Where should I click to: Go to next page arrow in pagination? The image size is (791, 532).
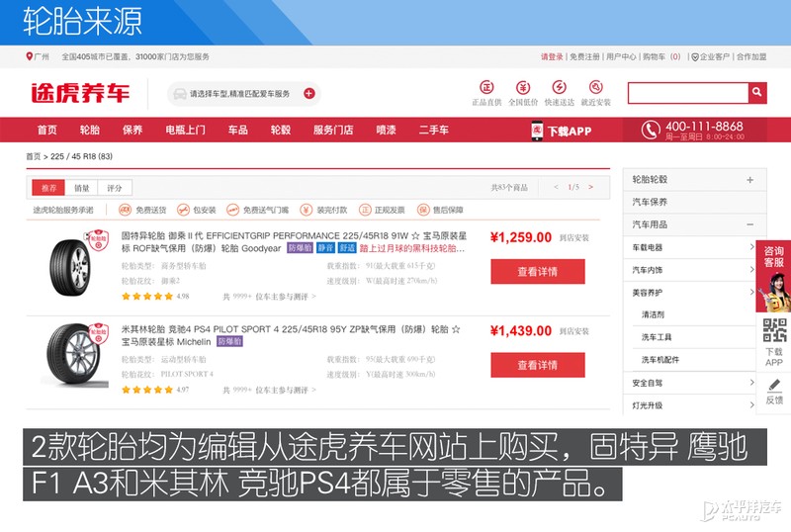[590, 187]
